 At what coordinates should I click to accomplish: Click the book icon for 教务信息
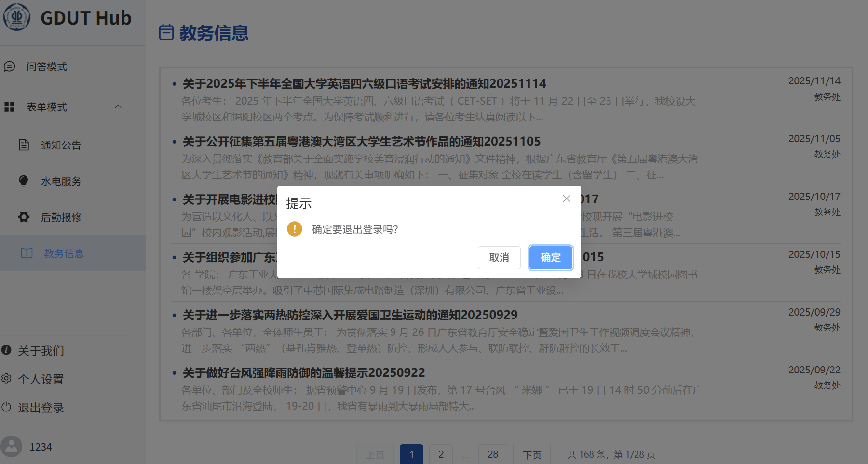tap(27, 253)
